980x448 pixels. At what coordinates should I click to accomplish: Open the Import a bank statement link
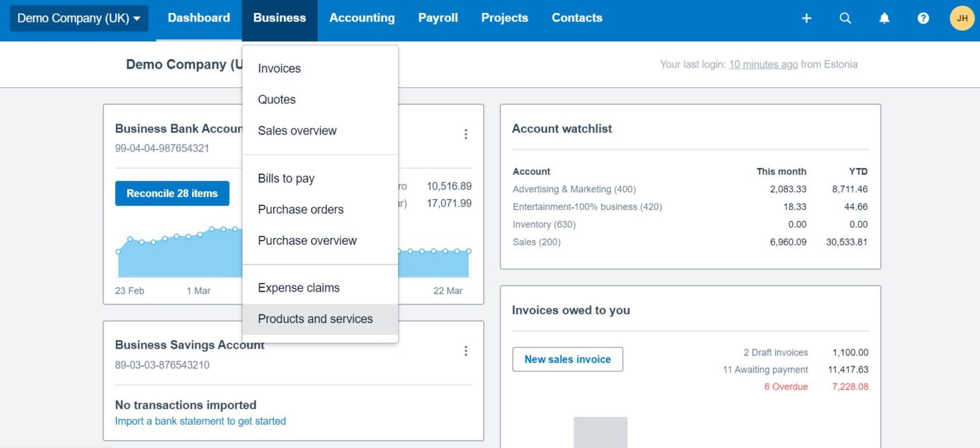200,421
